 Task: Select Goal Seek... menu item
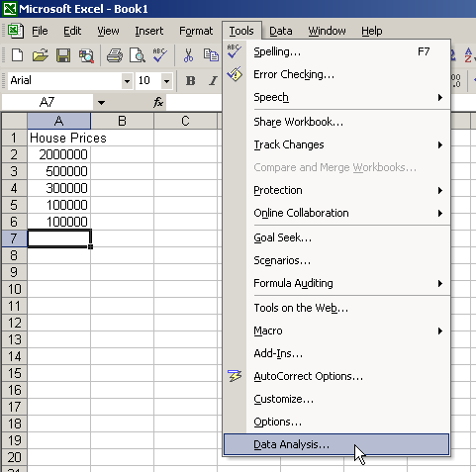click(x=336, y=237)
